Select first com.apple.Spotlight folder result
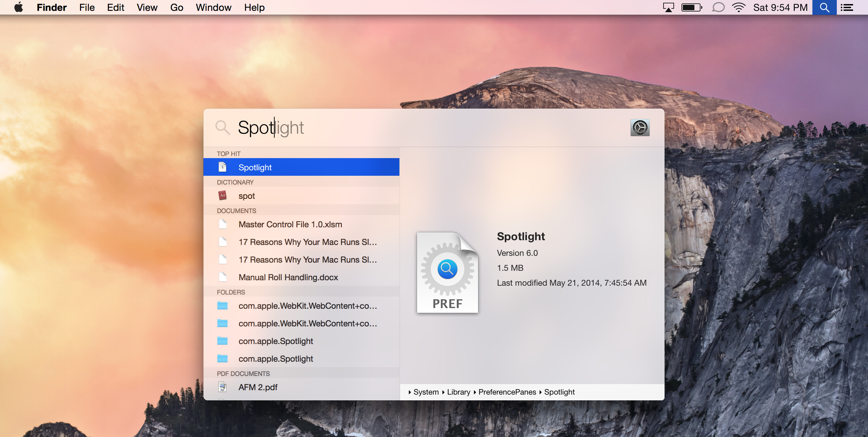Screen dimensions: 868x437 click(x=301, y=341)
